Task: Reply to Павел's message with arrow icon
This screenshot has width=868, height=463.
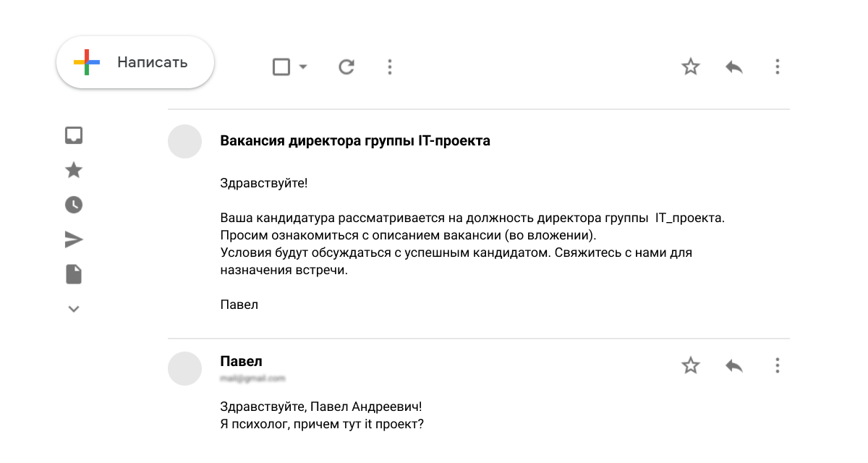Action: click(734, 365)
